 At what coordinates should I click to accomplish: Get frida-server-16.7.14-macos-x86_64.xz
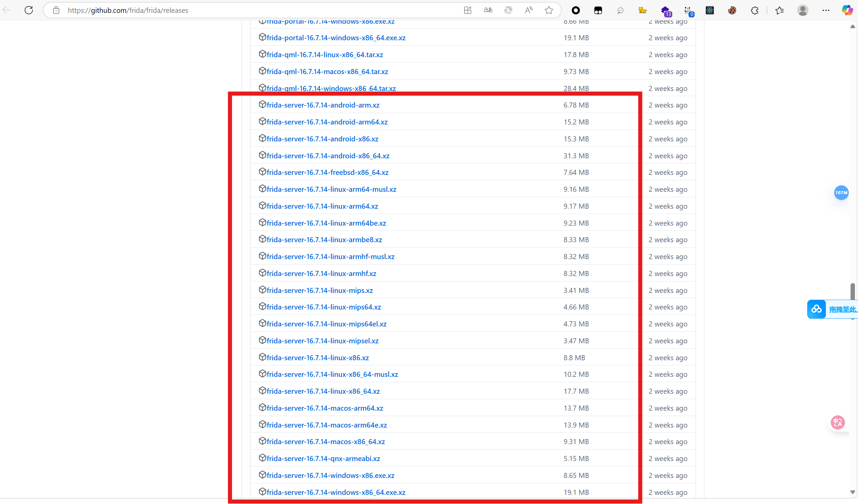click(326, 441)
